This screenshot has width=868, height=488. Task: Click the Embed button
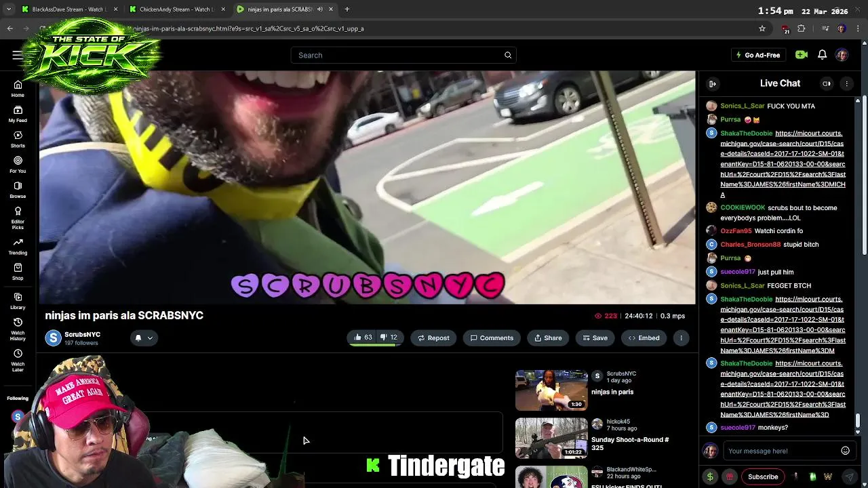(644, 338)
